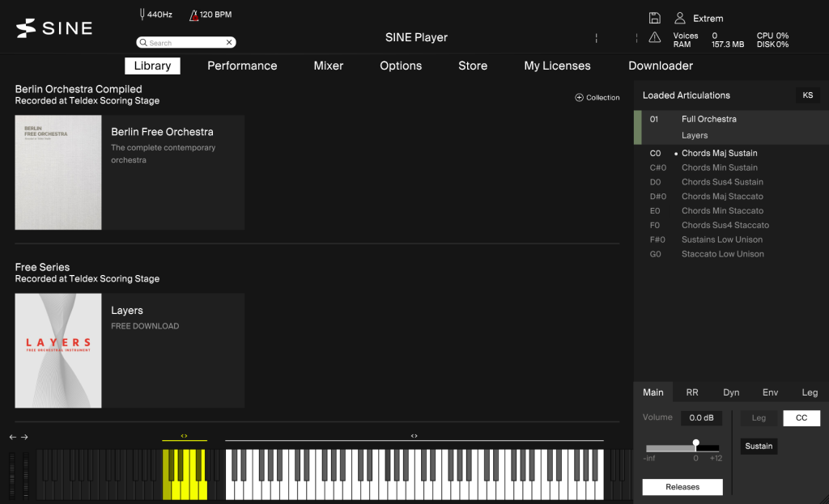Click the CPU 0% readout

772,36
